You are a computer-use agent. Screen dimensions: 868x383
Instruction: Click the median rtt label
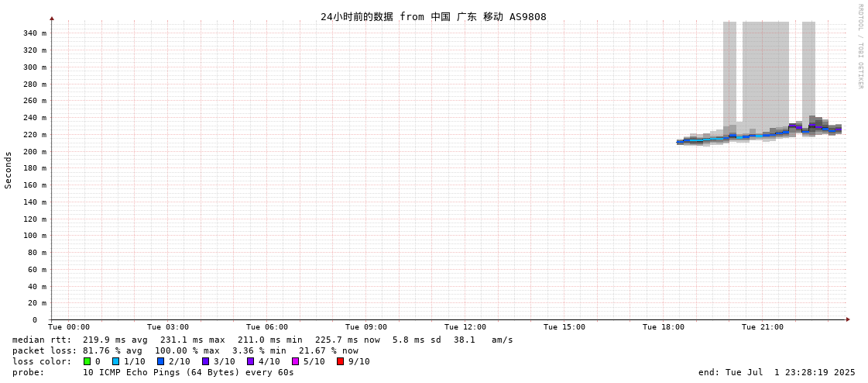point(42,340)
